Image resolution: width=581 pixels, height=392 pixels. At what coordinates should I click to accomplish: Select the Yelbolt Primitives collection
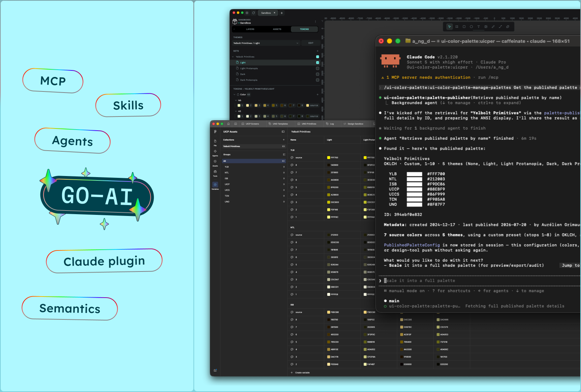tap(254, 146)
